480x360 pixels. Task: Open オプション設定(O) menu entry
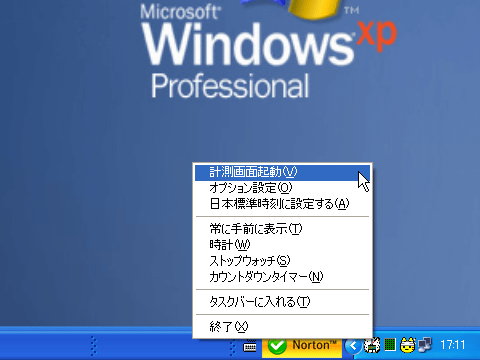tap(282, 188)
